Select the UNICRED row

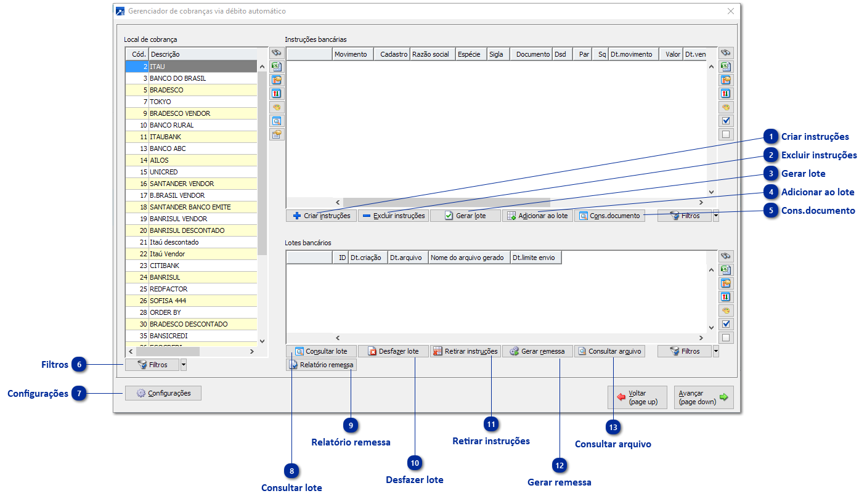point(191,172)
